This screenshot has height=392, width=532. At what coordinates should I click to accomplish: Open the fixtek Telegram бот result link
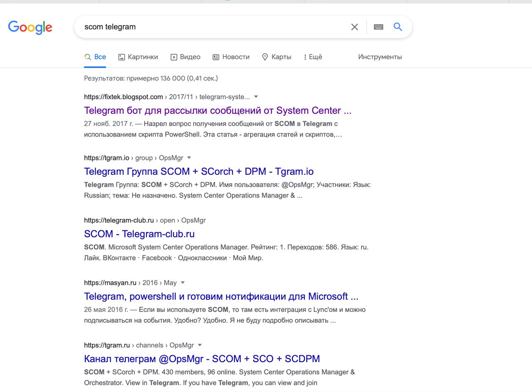point(217,110)
